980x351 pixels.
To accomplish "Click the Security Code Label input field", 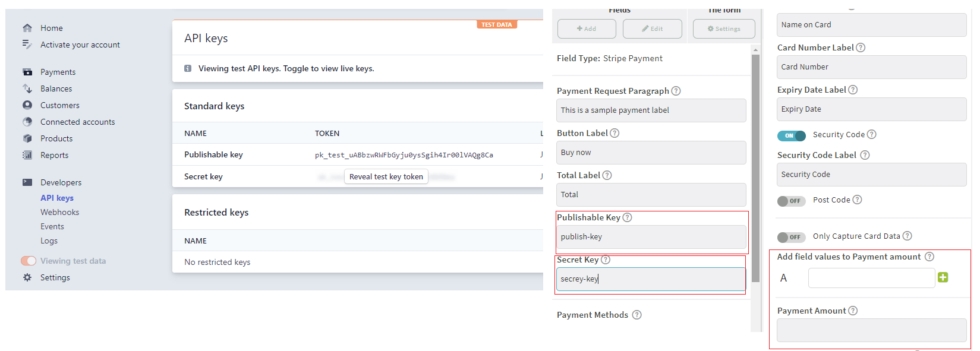I will tap(871, 175).
